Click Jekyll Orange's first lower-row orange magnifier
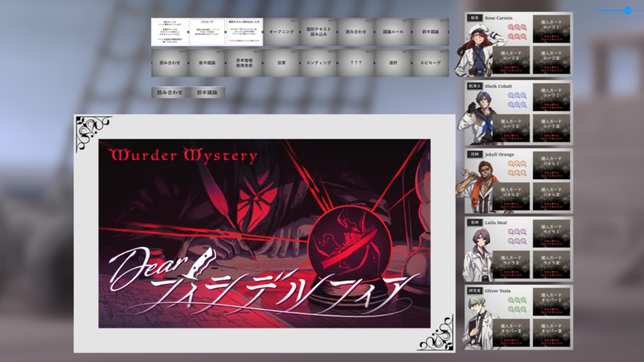Image resolution: width=644 pixels, height=362 pixels. click(x=511, y=173)
